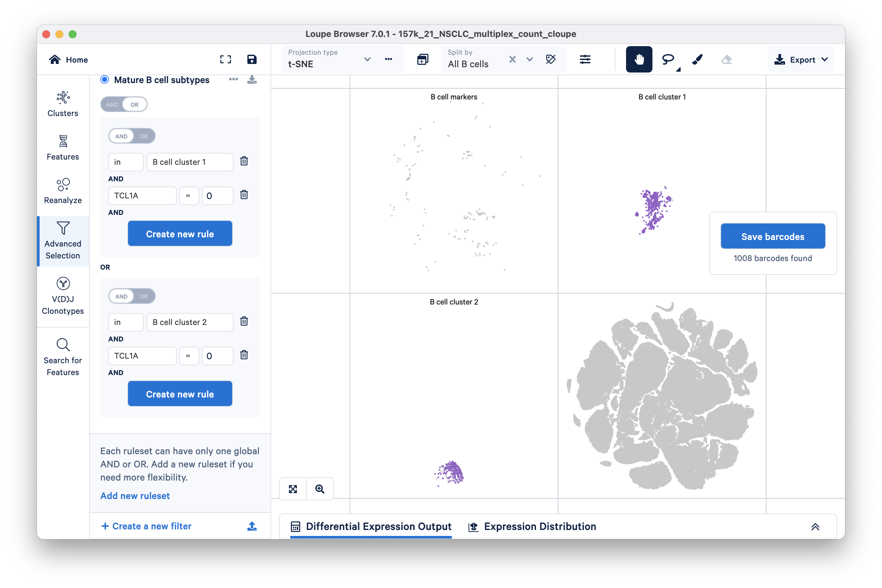
Task: Select the eraser tool
Action: (726, 59)
